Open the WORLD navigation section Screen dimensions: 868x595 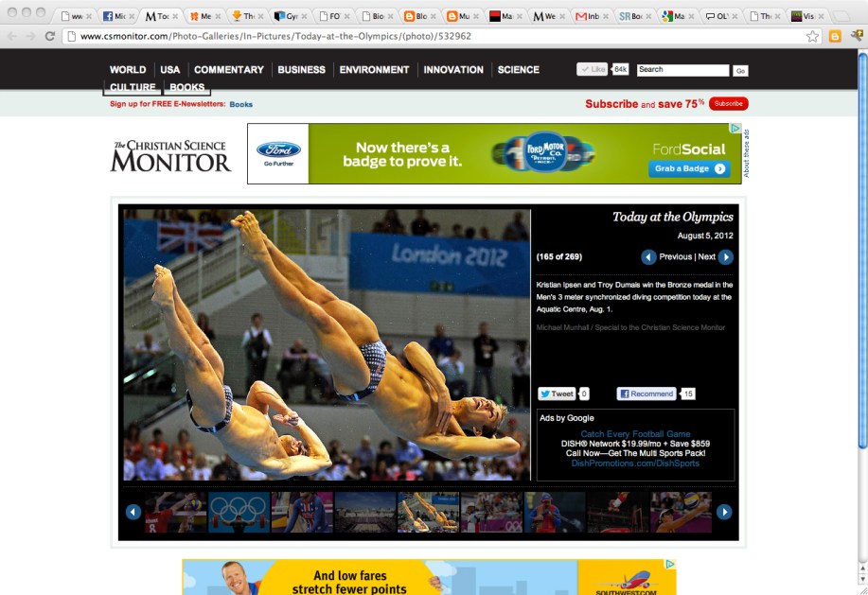coord(128,70)
